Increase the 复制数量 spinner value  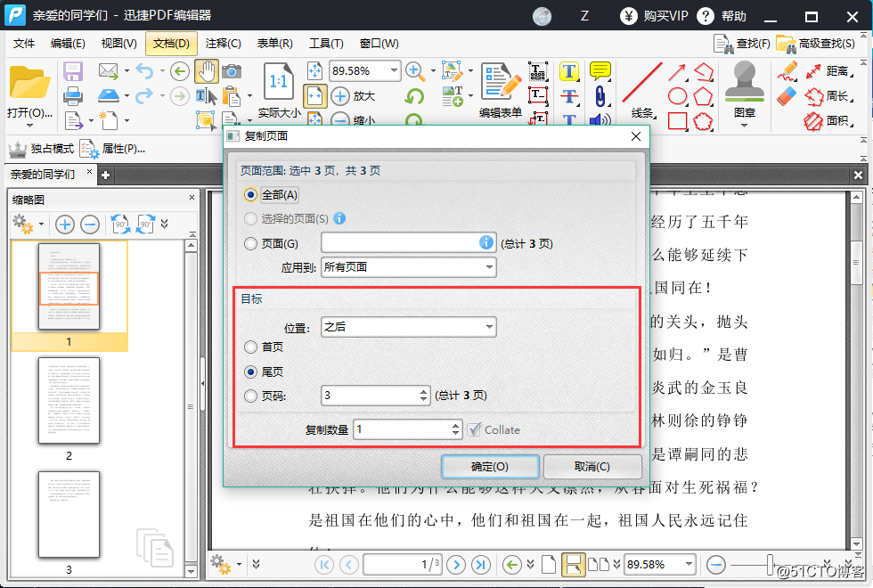pyautogui.click(x=455, y=425)
